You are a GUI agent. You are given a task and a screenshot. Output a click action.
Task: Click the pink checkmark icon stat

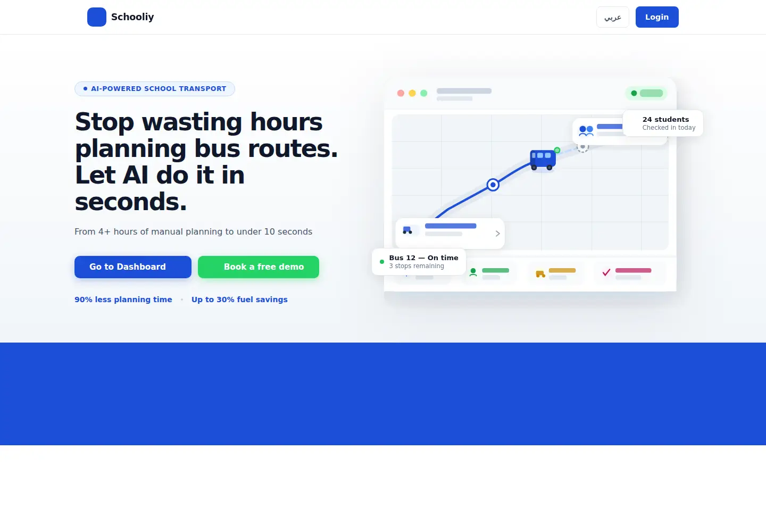pyautogui.click(x=606, y=272)
